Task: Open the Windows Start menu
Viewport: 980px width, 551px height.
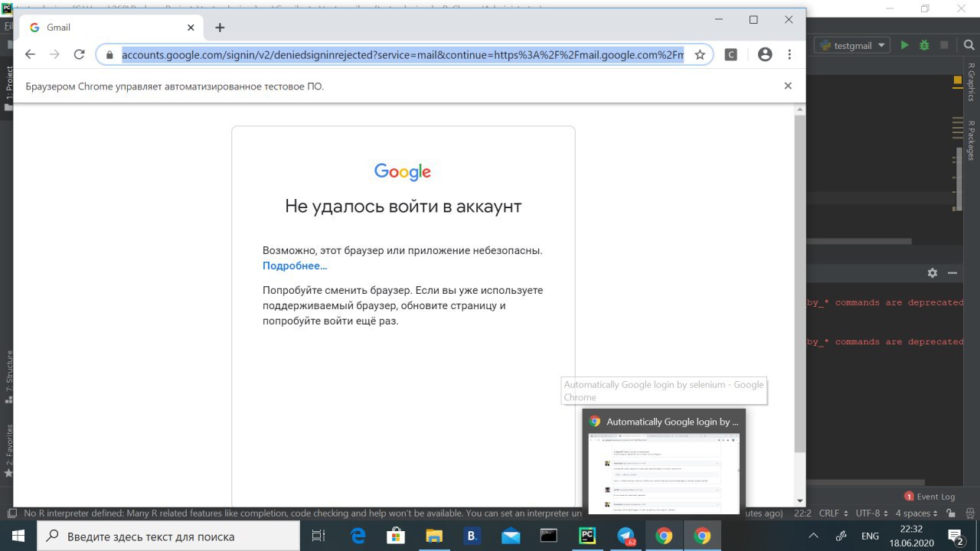Action: click(x=18, y=536)
